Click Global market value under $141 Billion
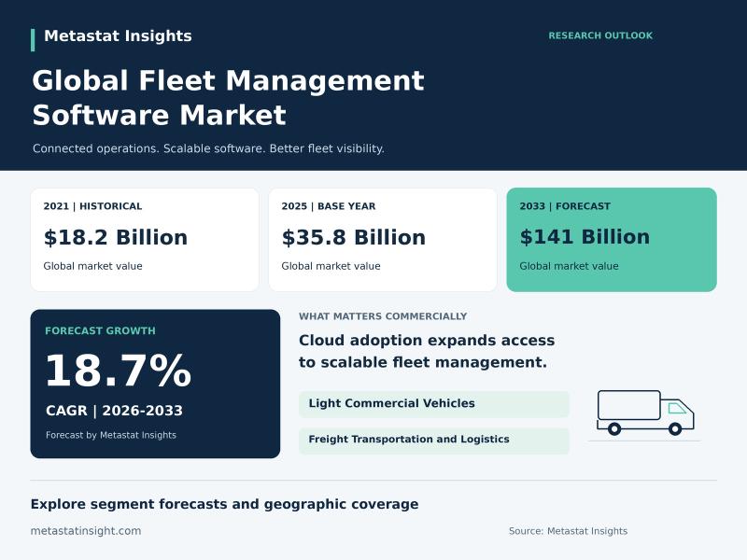Viewport: 747px width, 560px height. pyautogui.click(x=569, y=266)
